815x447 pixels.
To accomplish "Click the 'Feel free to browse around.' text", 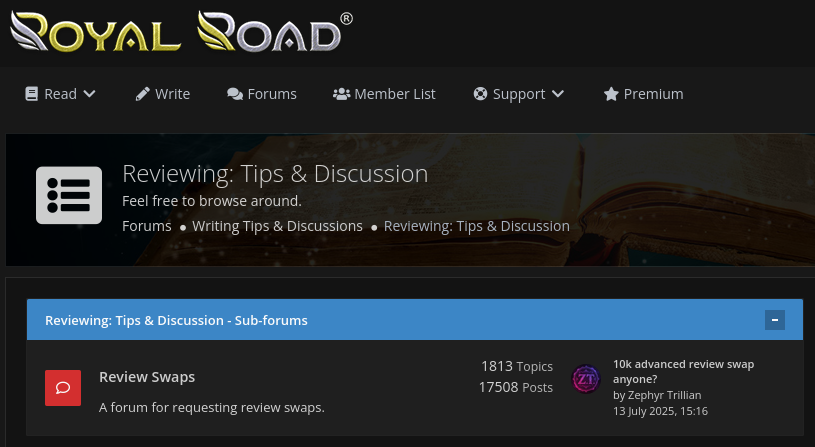I will (212, 201).
